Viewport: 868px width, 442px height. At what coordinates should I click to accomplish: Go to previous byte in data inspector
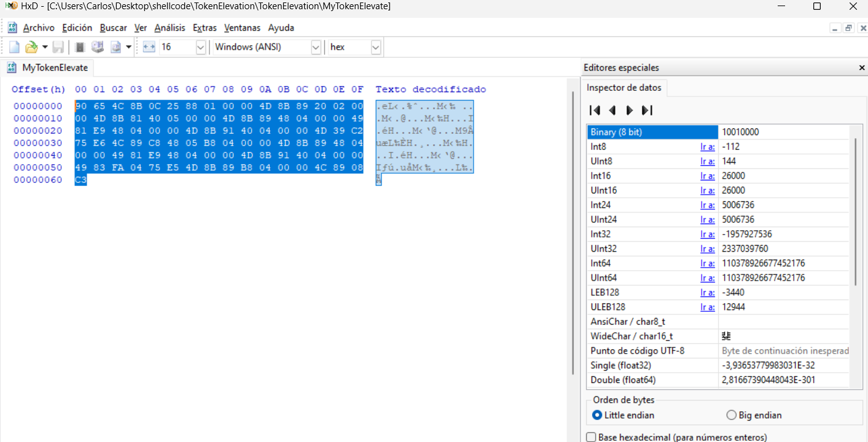tap(612, 110)
